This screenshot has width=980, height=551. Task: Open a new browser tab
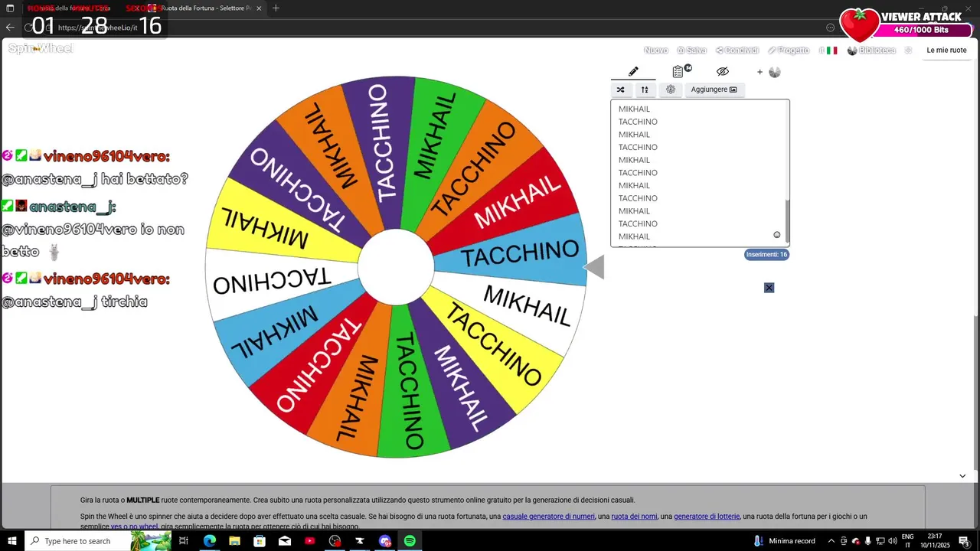276,8
